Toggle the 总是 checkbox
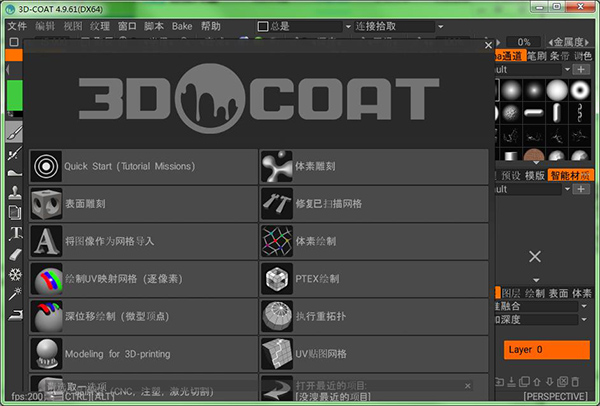Screen dimensions: 600x406 tap(263, 26)
